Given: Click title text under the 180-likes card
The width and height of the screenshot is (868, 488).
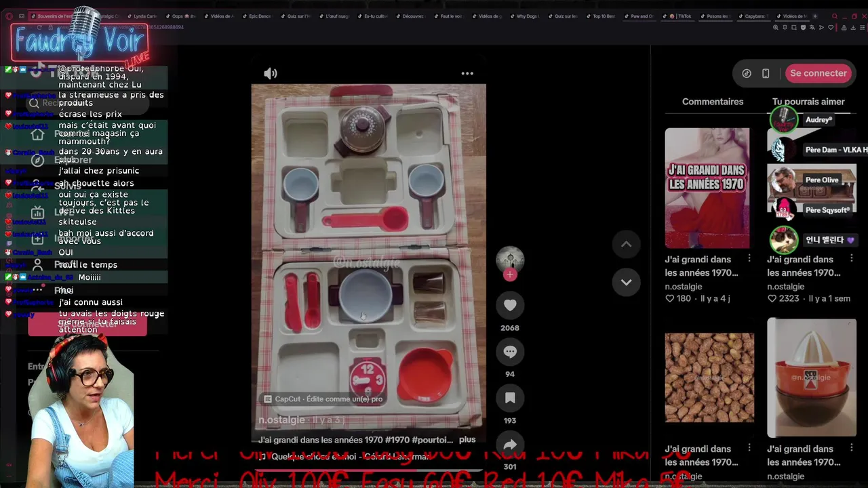Looking at the screenshot, I should coord(701,266).
